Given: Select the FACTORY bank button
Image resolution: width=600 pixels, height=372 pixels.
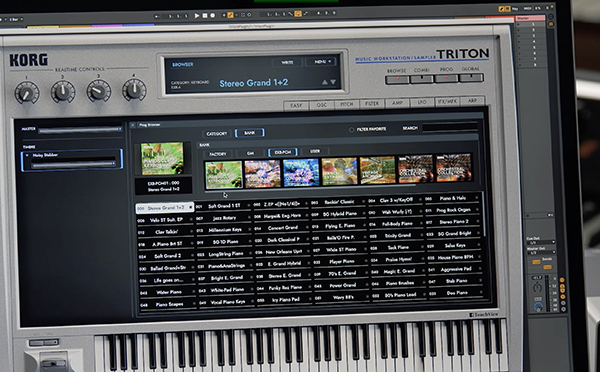Looking at the screenshot, I should (x=218, y=154).
